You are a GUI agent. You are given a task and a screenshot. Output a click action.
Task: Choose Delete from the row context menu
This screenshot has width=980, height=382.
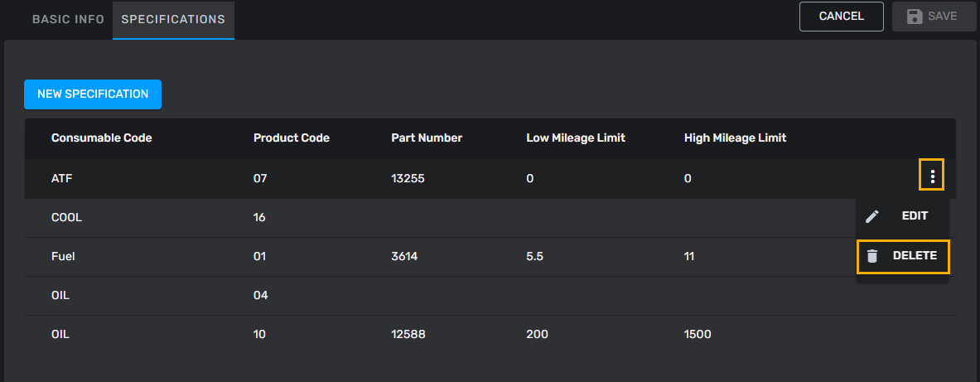[x=915, y=257]
